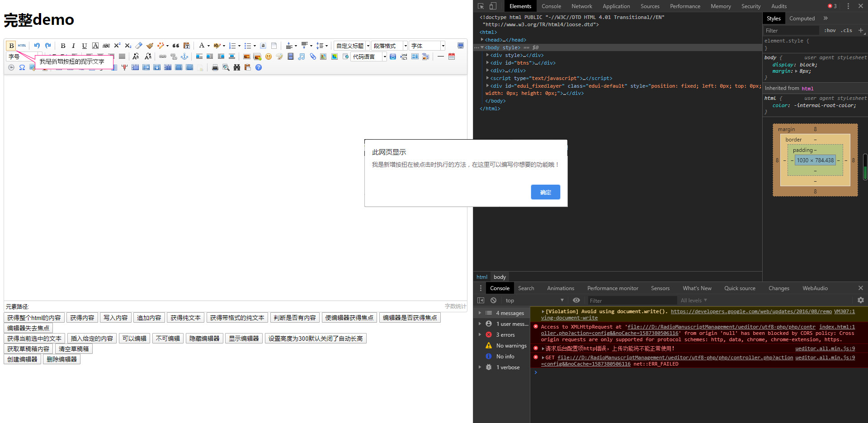Click the Styles filter input field

791,30
